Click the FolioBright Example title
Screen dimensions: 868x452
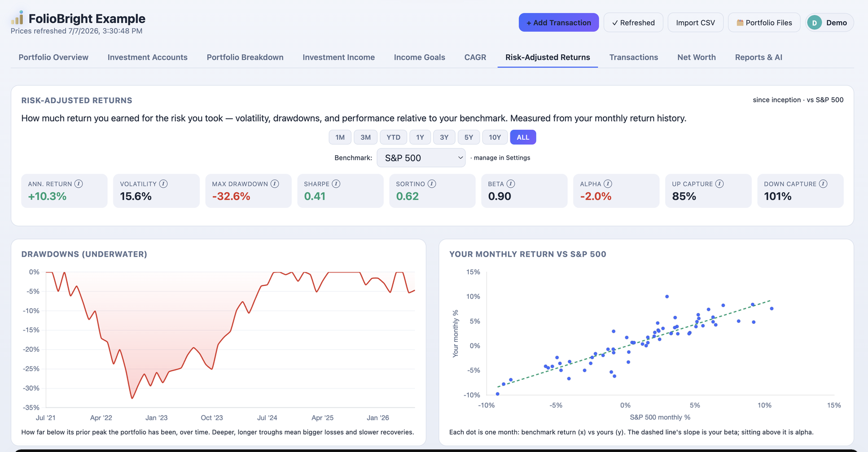pyautogui.click(x=87, y=18)
